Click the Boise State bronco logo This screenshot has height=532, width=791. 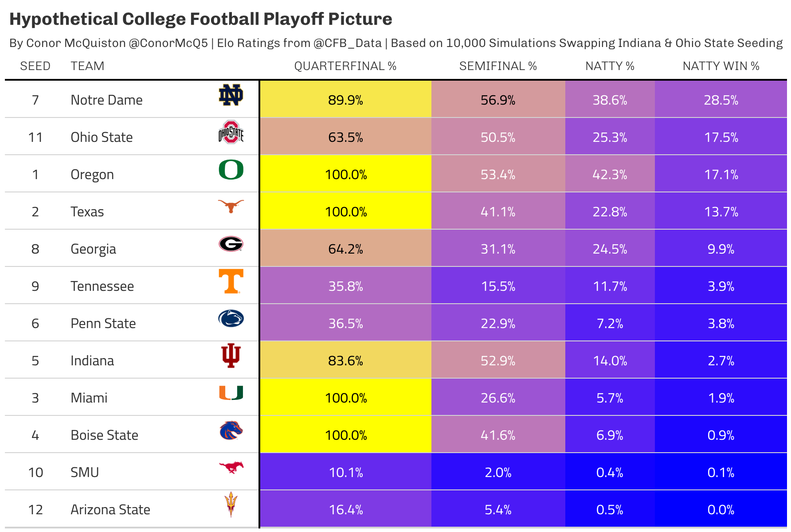(231, 430)
